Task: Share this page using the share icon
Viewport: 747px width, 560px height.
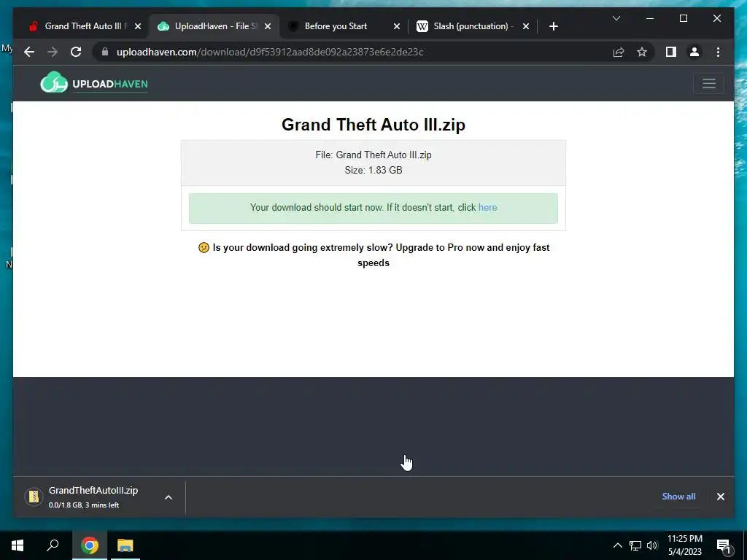Action: 619,52
